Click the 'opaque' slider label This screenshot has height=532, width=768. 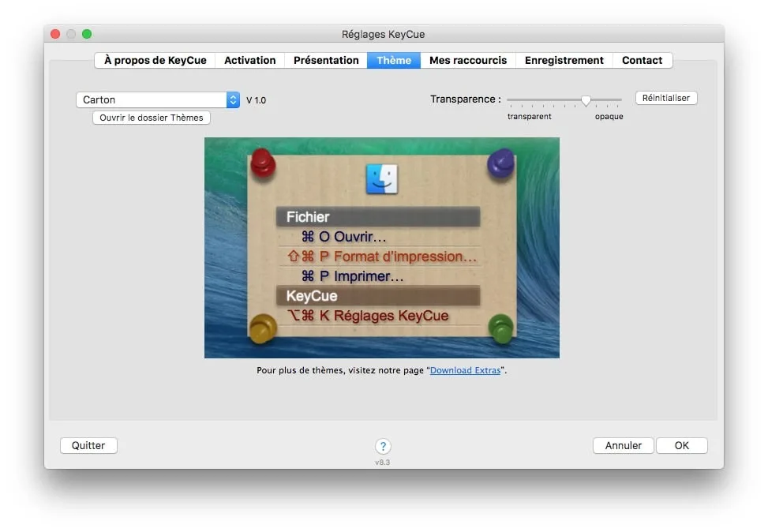[x=609, y=117]
